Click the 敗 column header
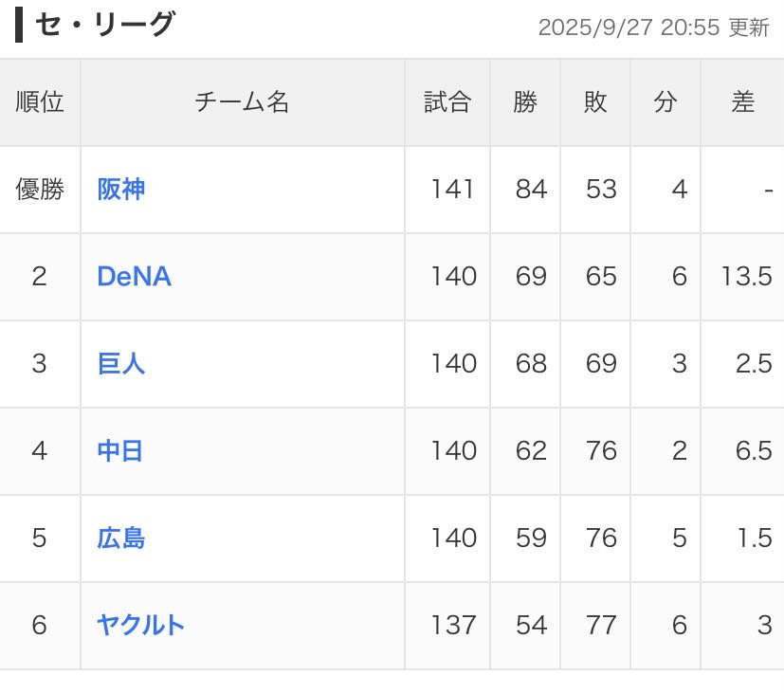 (x=595, y=102)
